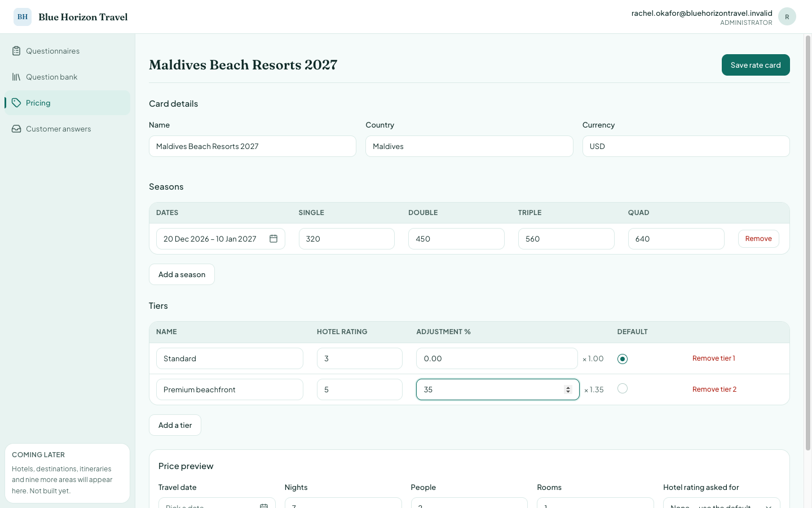Image resolution: width=812 pixels, height=508 pixels.
Task: Click the rachel.okafor email address
Action: click(x=702, y=13)
